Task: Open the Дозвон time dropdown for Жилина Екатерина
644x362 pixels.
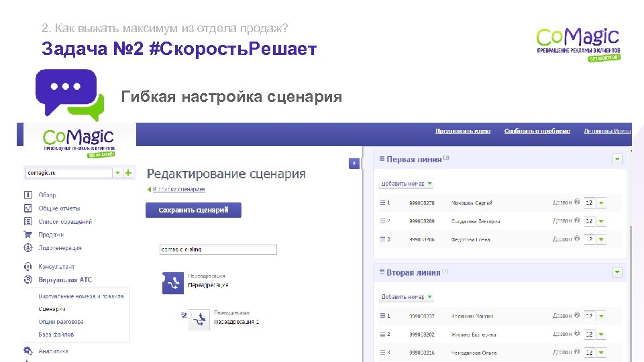Action: coord(601,334)
